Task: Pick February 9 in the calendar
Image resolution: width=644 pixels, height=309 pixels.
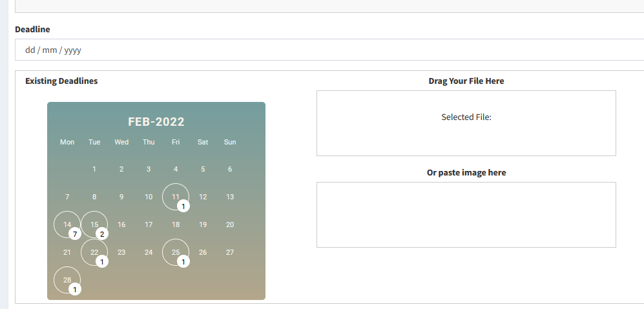Action: 121,197
